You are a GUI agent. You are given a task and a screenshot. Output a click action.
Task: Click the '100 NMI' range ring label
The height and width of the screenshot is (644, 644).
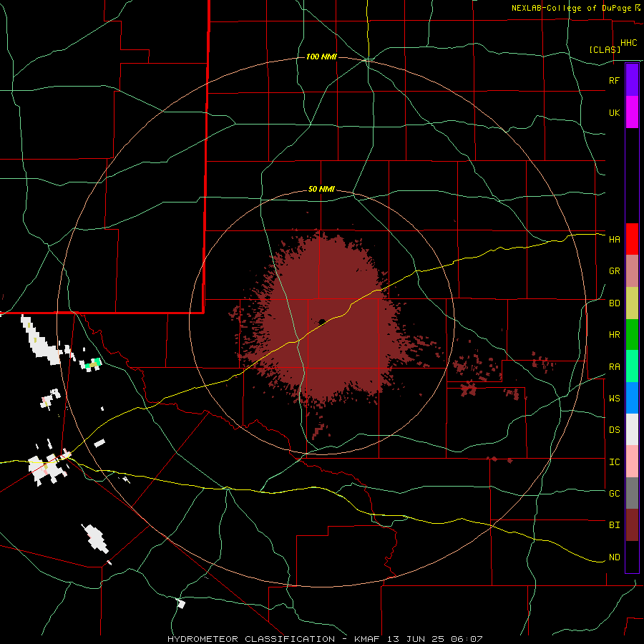pyautogui.click(x=321, y=57)
